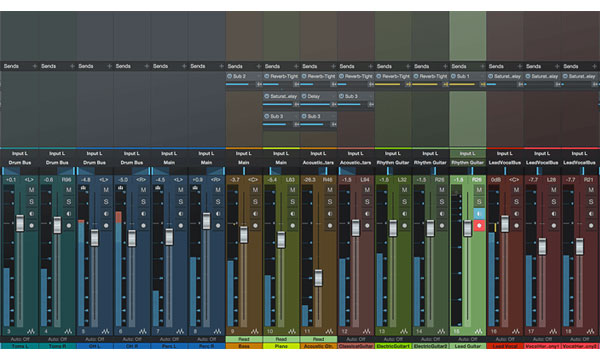Add a send on the OH L channel
600x360 pixels.
(109, 66)
